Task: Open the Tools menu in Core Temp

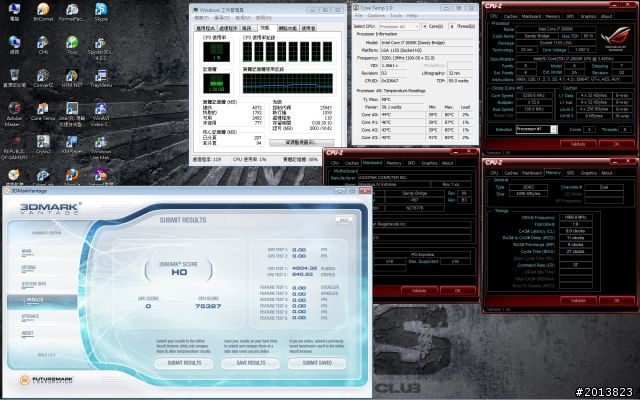Action: [x=396, y=16]
